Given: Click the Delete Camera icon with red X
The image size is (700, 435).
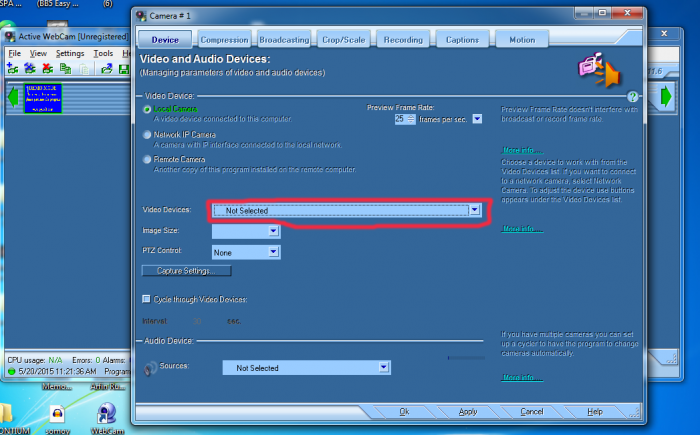Looking at the screenshot, I should (x=47, y=68).
